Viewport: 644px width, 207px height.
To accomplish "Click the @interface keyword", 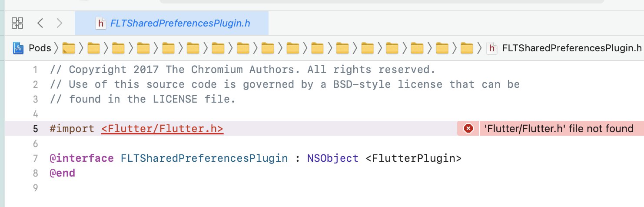I will (81, 158).
